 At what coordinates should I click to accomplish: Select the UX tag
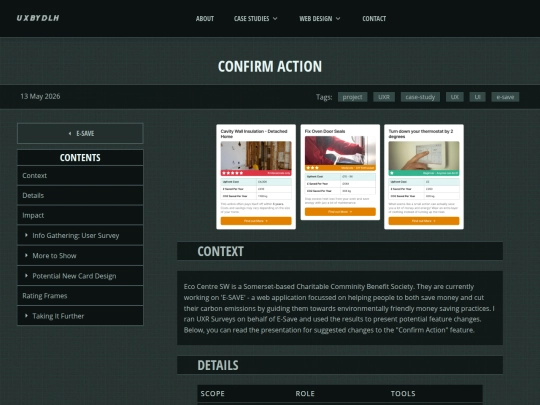[455, 97]
